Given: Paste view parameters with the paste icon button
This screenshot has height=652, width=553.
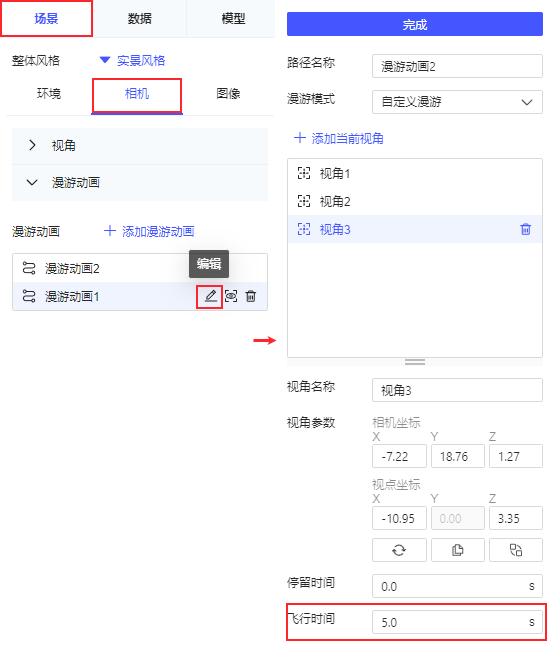Looking at the screenshot, I should [x=516, y=550].
